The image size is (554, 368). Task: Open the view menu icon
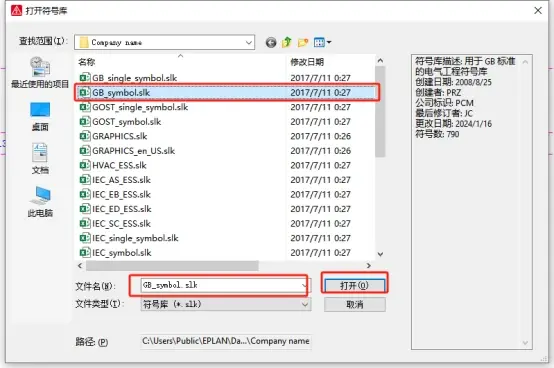322,42
